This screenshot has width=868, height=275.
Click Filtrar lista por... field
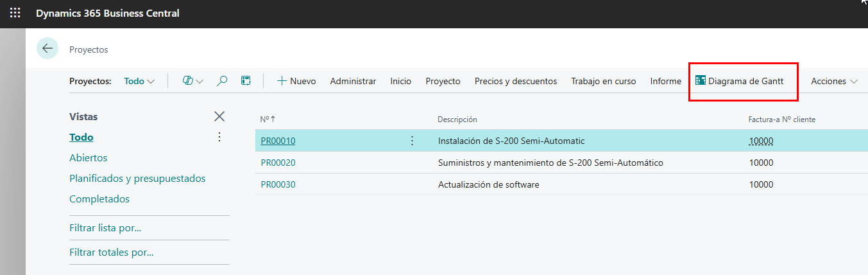coord(105,227)
